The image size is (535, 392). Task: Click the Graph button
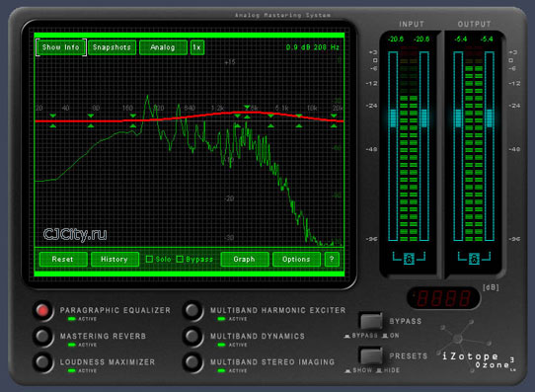pos(245,260)
